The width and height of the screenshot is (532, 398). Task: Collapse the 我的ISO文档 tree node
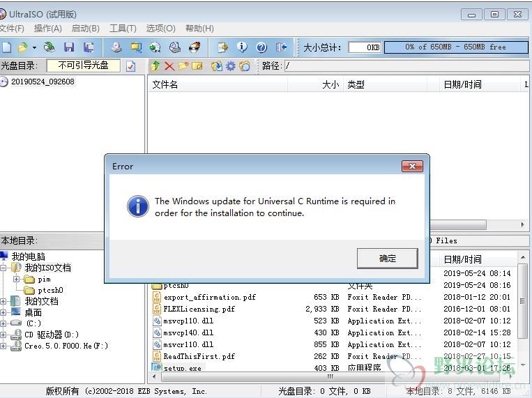(3, 268)
